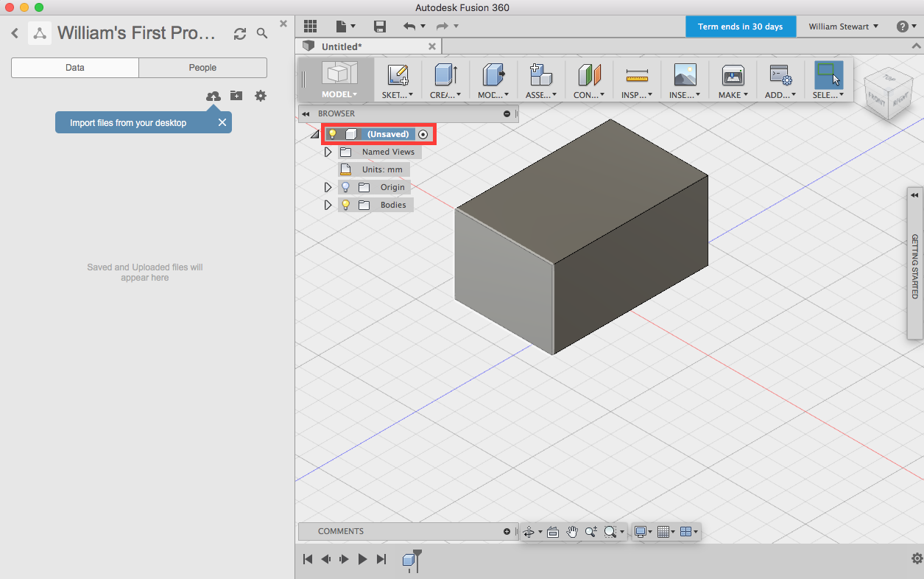Open the Assemble tool icon
Image resolution: width=924 pixels, height=579 pixels.
(x=541, y=75)
